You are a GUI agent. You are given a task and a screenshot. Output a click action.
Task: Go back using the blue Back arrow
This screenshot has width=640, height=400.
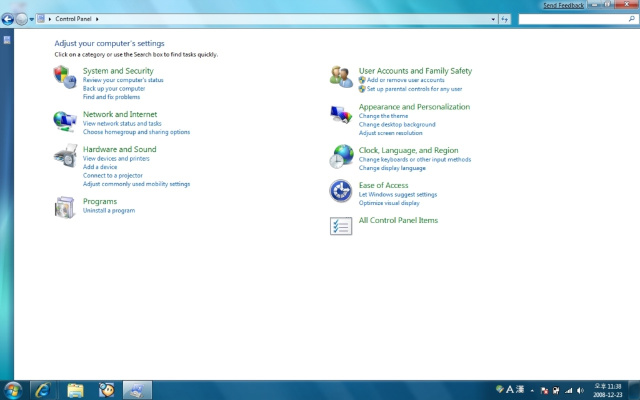pyautogui.click(x=8, y=19)
